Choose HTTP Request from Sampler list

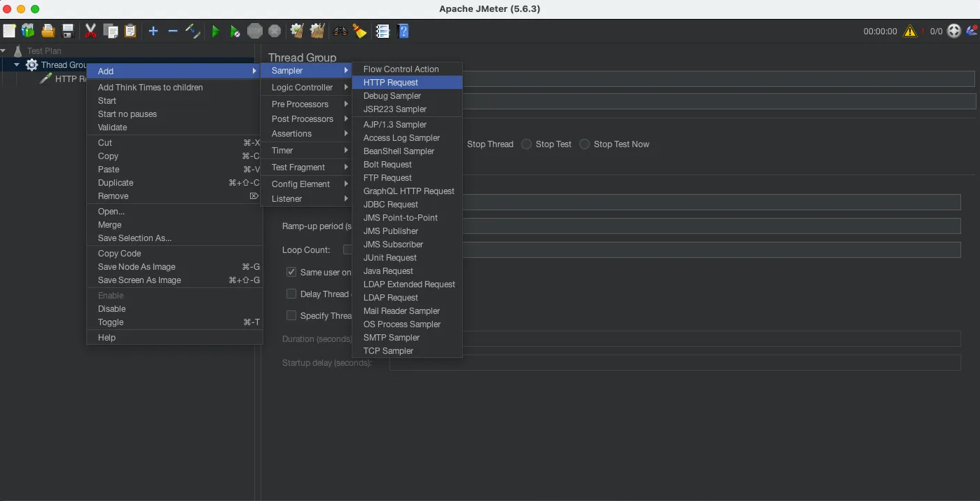point(408,83)
